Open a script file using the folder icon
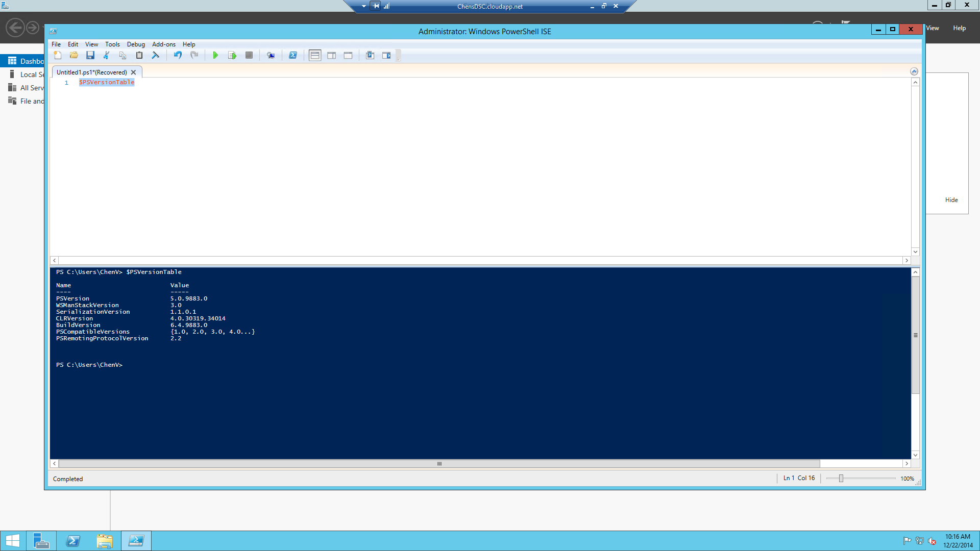 pos(74,55)
